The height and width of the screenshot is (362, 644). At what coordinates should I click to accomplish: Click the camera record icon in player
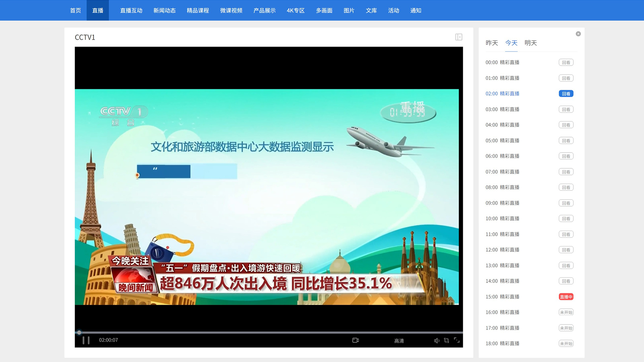pos(356,340)
